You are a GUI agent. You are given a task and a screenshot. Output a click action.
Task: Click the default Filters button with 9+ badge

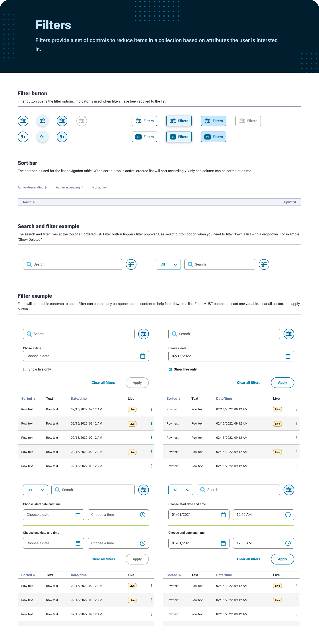(x=144, y=137)
